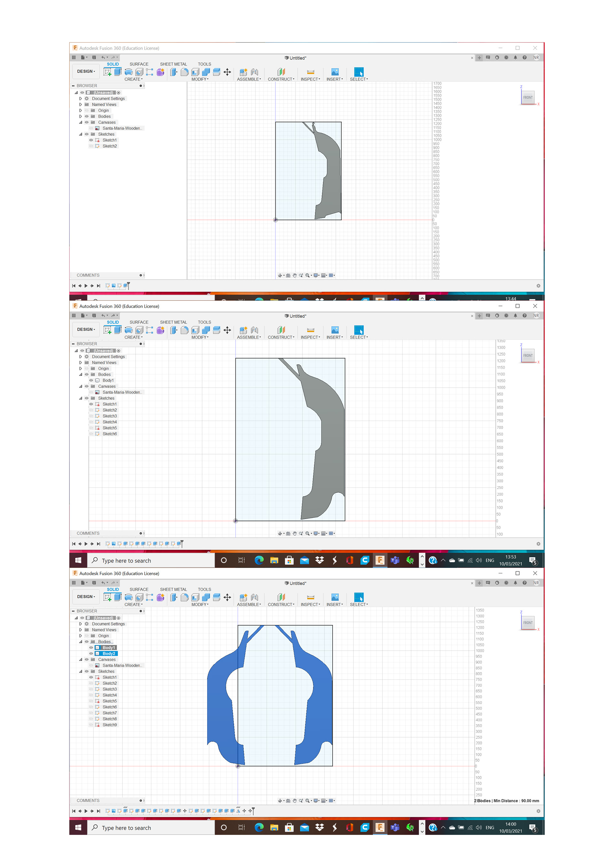Viewport: 614px width, 868px height.
Task: Open the Measure tool in the 13:44 window
Action: 310,72
